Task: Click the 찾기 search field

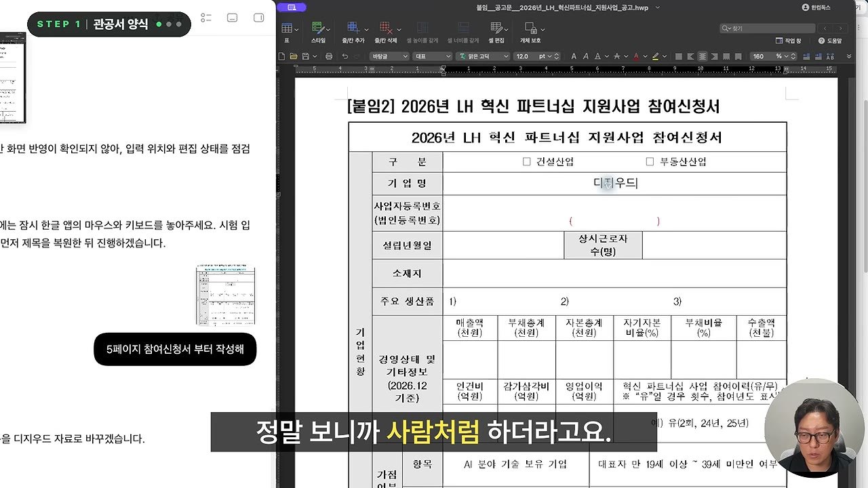Action: [x=767, y=28]
